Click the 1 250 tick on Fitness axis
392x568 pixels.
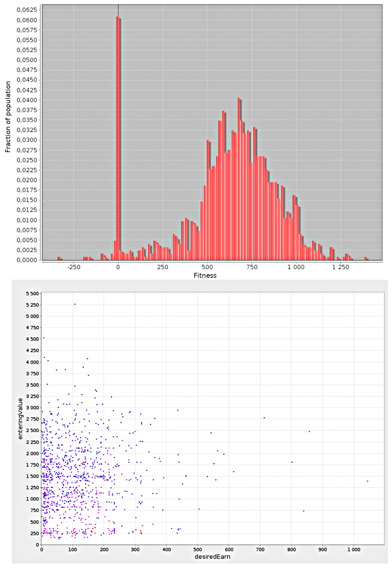(340, 267)
